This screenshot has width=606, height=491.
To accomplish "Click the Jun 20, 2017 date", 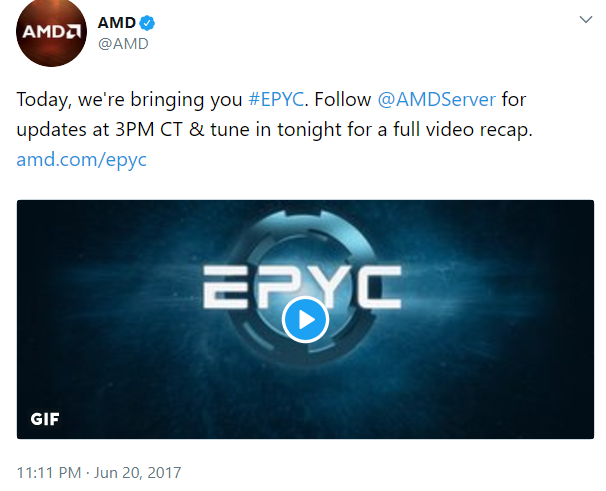I will [x=138, y=473].
